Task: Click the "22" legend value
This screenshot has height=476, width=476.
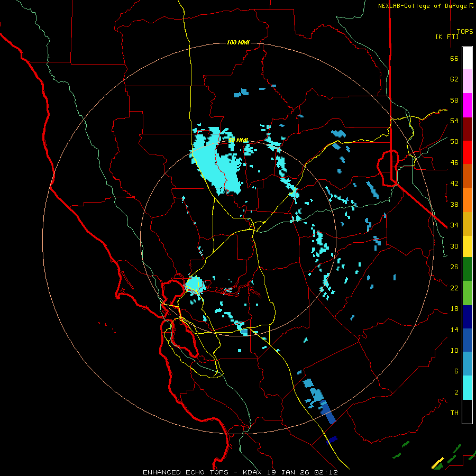Action: pyautogui.click(x=454, y=288)
